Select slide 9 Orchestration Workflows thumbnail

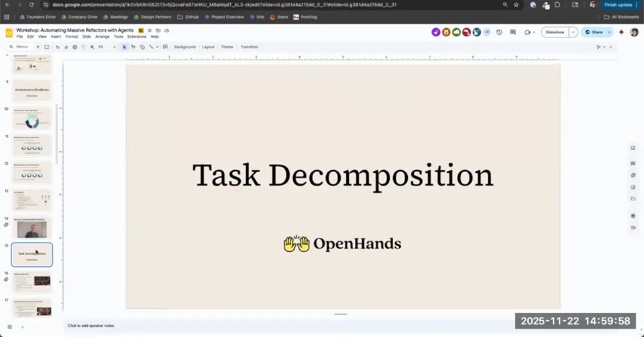[32, 90]
